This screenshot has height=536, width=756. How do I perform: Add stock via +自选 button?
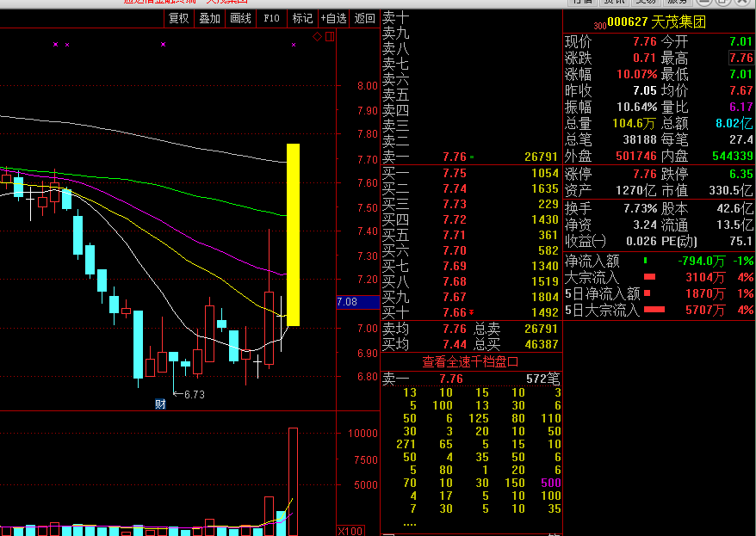(x=333, y=18)
